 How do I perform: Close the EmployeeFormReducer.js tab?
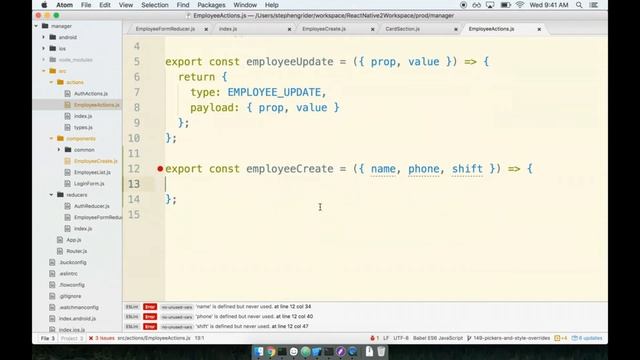coord(206,29)
